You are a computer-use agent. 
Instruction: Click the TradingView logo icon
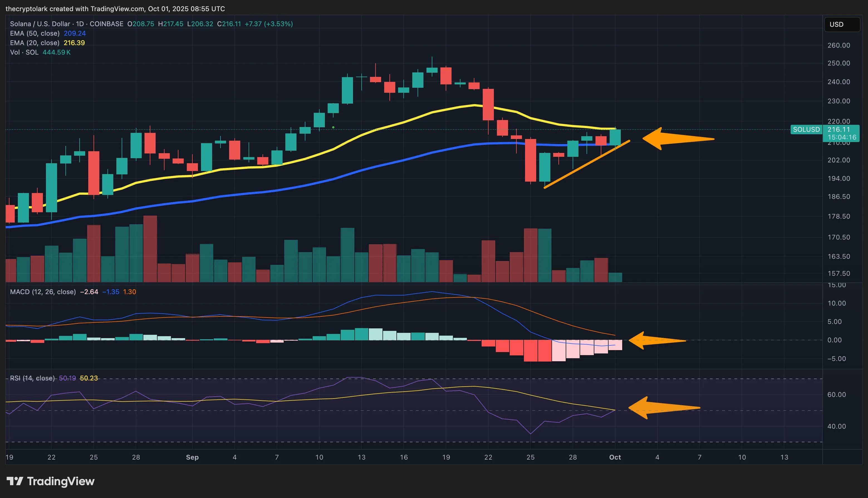pyautogui.click(x=15, y=481)
